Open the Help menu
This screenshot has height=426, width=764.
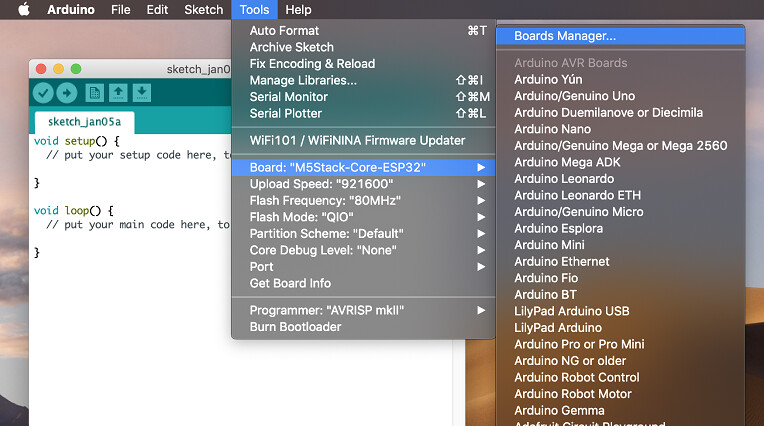tap(298, 10)
